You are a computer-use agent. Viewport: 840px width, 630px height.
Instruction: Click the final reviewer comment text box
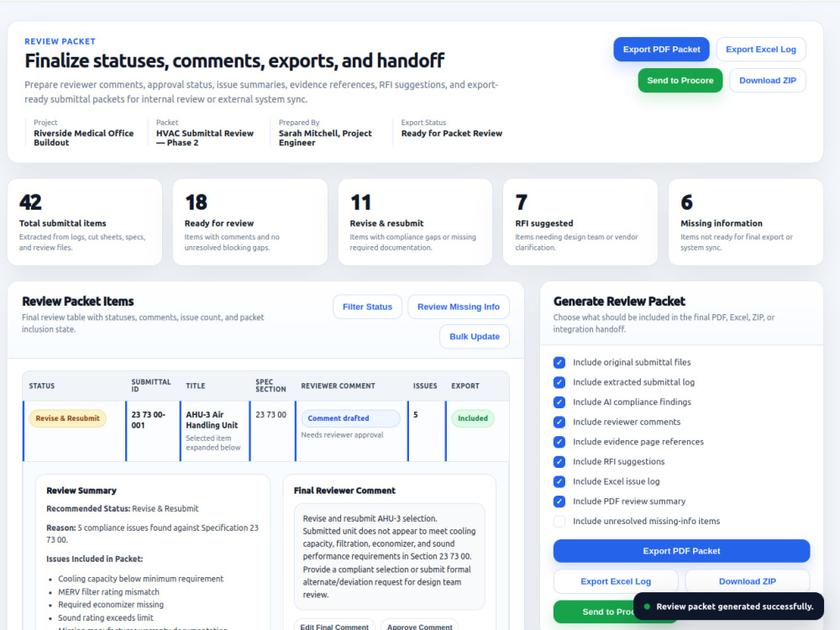390,557
